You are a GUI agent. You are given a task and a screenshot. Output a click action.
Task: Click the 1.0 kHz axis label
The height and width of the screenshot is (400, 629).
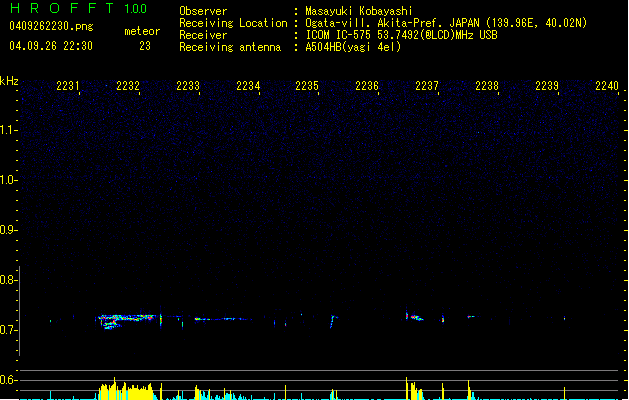click(8, 180)
